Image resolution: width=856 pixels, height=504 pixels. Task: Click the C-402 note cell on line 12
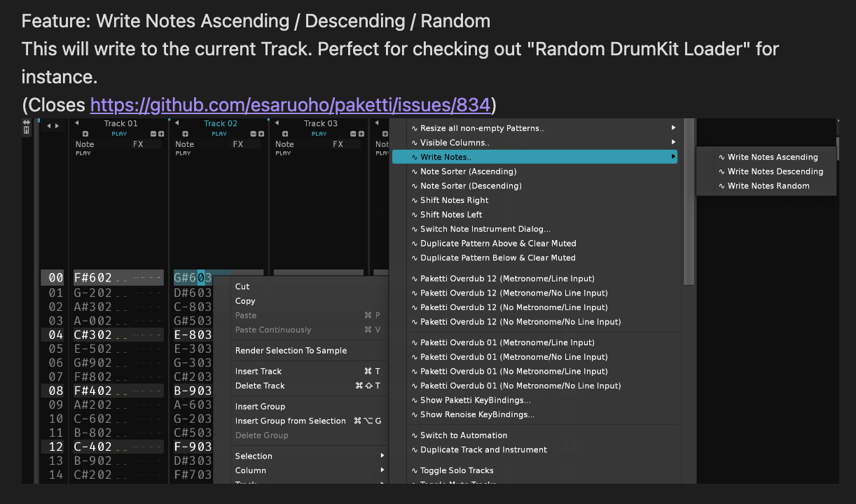(93, 446)
